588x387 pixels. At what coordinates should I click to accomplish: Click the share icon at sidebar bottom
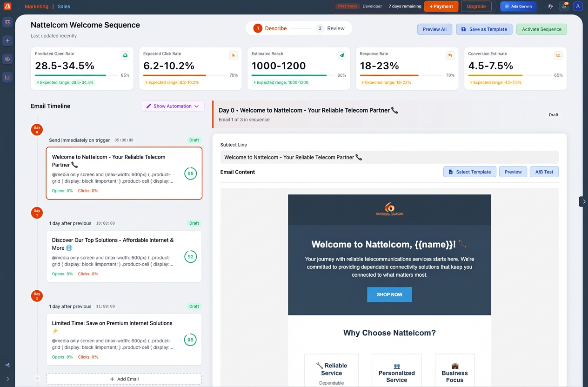(7, 365)
